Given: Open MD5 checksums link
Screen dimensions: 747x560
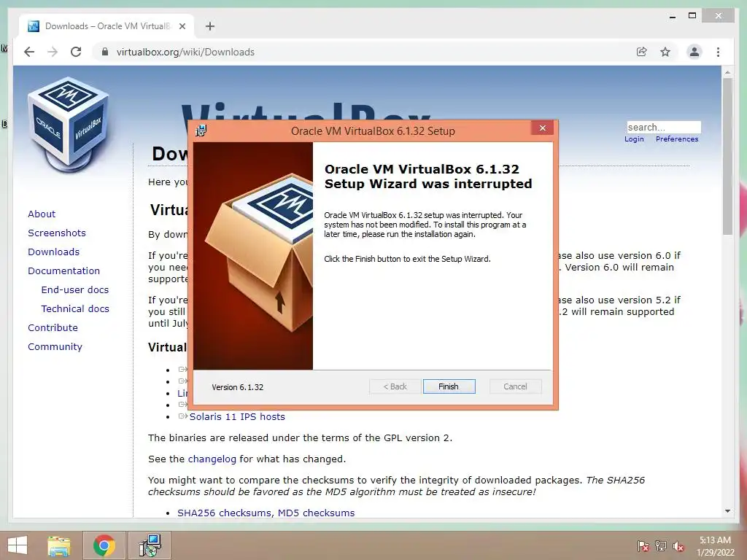Looking at the screenshot, I should [317, 513].
